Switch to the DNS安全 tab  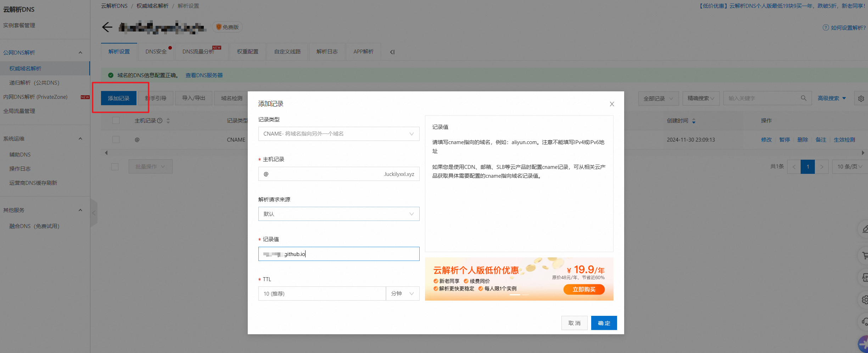(x=156, y=52)
